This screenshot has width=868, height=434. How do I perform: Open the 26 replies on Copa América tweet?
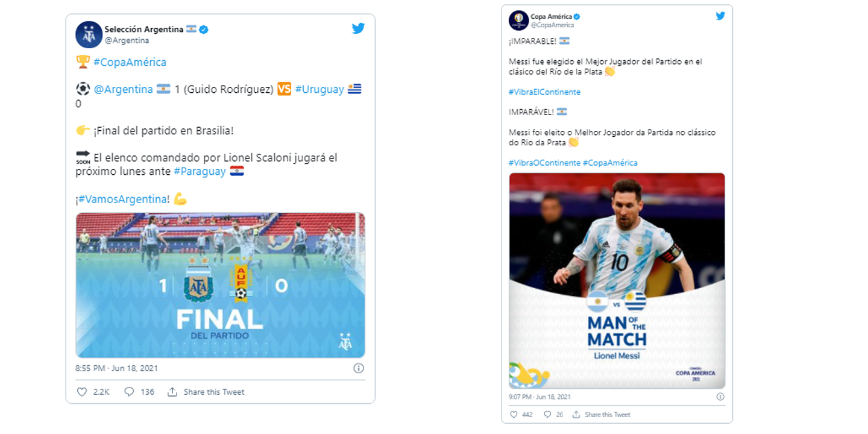[x=547, y=415]
